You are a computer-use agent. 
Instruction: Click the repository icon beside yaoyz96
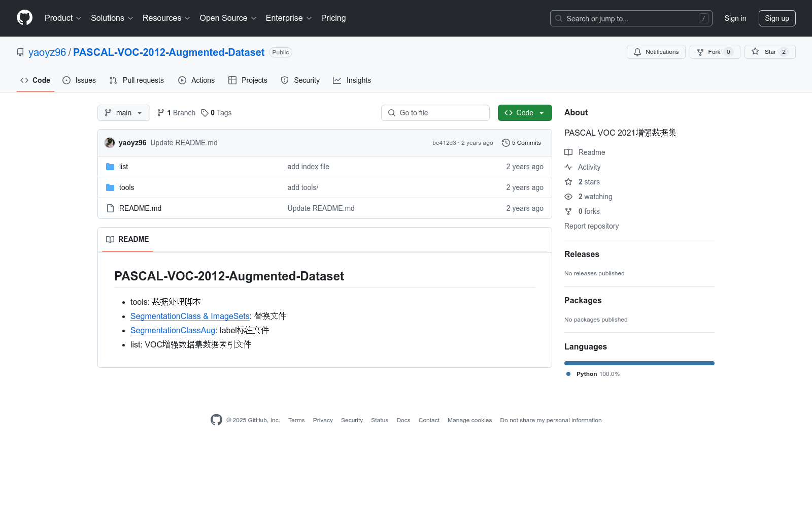coord(20,52)
